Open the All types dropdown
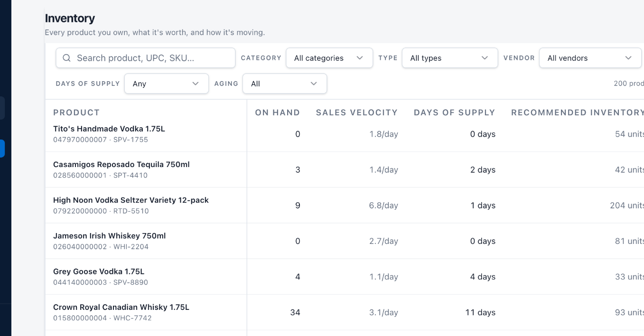This screenshot has width=644, height=336. point(450,58)
